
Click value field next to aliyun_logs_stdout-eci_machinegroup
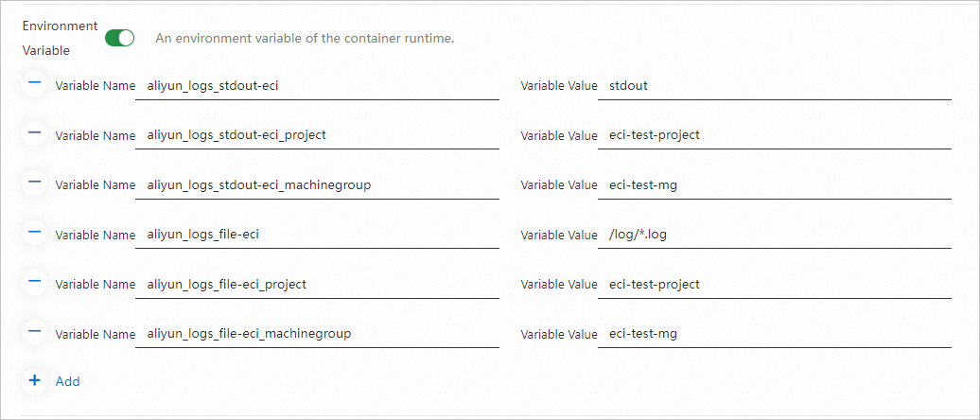click(x=774, y=184)
